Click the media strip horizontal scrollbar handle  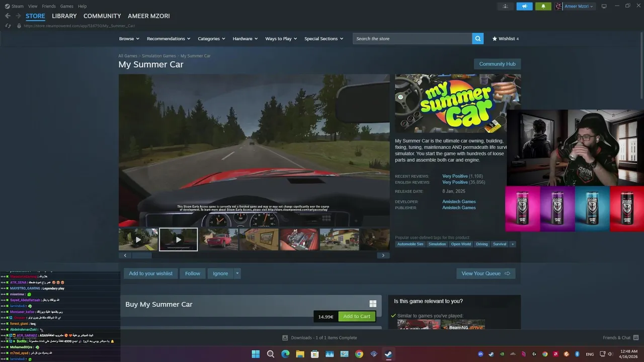click(142, 255)
